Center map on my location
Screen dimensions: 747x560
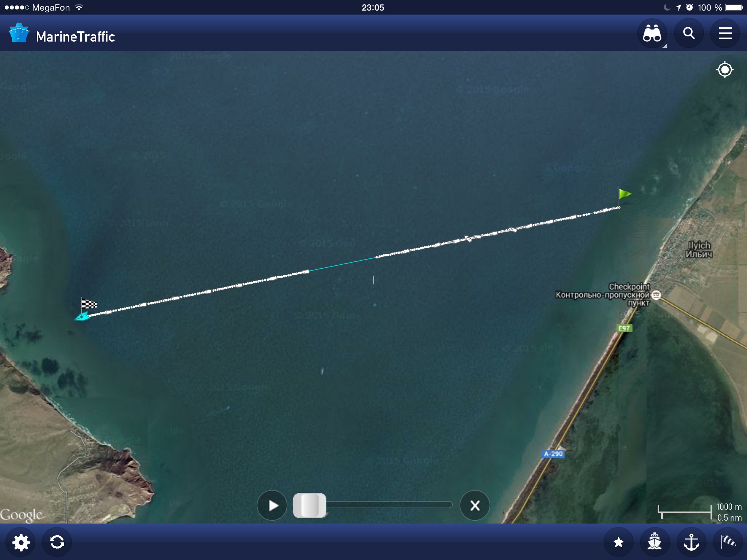725,69
